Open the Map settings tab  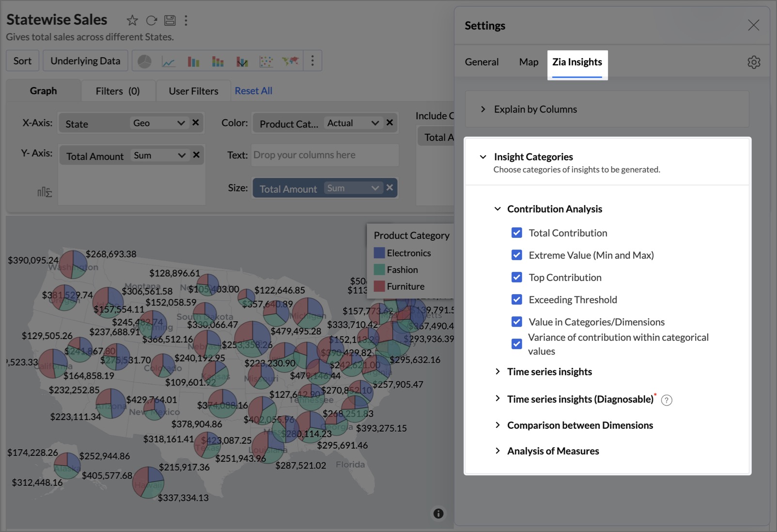[x=528, y=62]
